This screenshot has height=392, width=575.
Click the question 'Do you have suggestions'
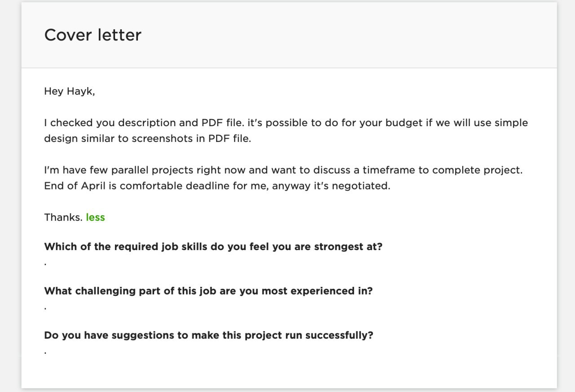[208, 335]
